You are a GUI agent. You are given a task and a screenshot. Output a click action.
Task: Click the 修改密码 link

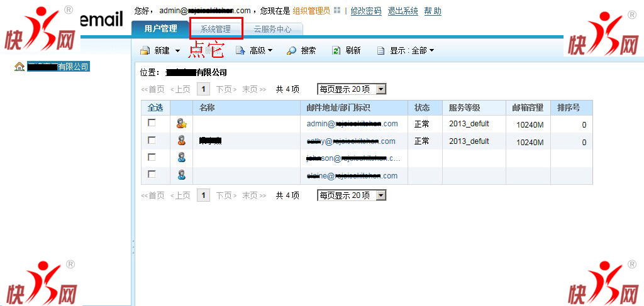[365, 11]
